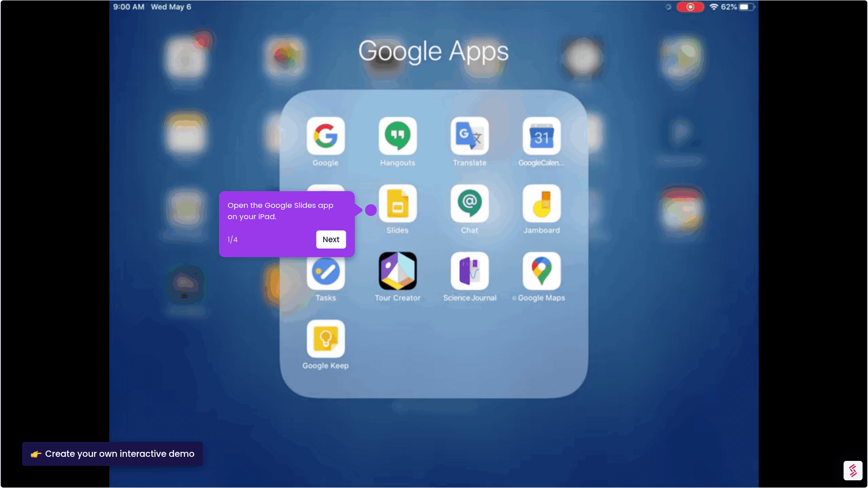
Task: Open the Google Calendar app icon
Action: coord(542,136)
